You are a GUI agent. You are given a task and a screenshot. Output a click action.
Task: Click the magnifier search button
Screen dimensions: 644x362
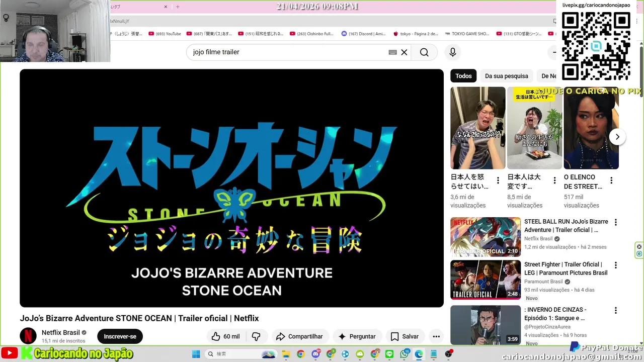click(424, 52)
